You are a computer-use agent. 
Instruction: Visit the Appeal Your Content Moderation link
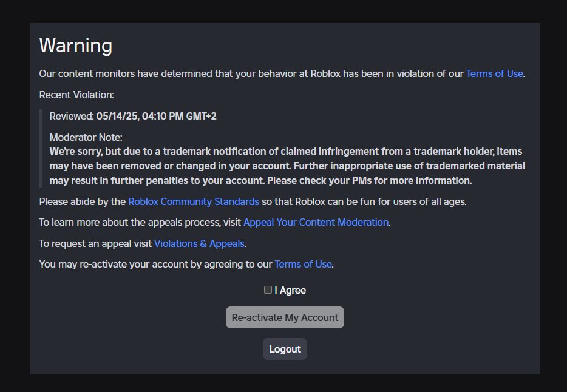point(316,222)
